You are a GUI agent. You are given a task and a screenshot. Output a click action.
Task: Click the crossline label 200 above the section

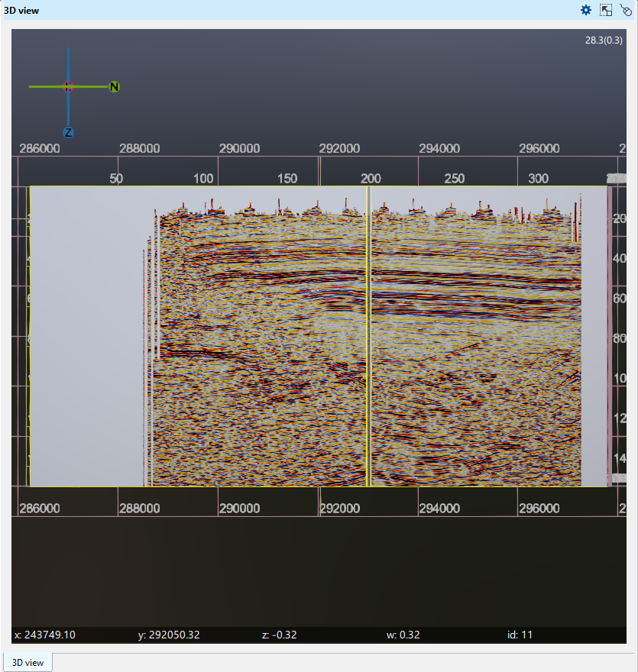370,178
